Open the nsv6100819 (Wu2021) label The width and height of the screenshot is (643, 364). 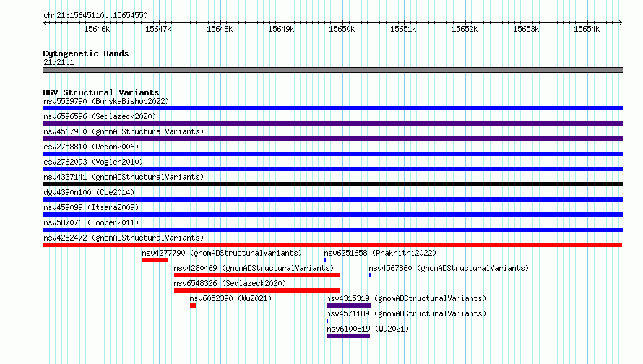click(x=368, y=329)
